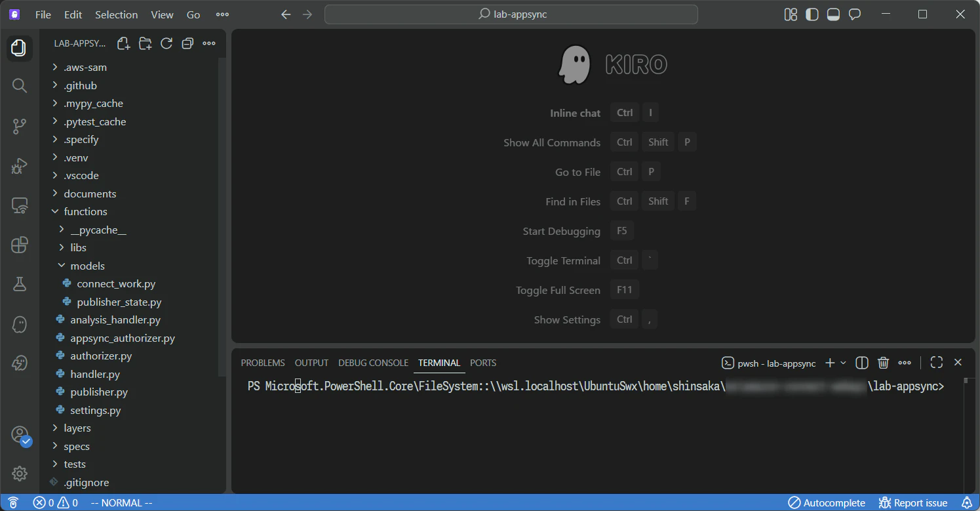Open the Accounts menu icon

[x=20, y=435]
